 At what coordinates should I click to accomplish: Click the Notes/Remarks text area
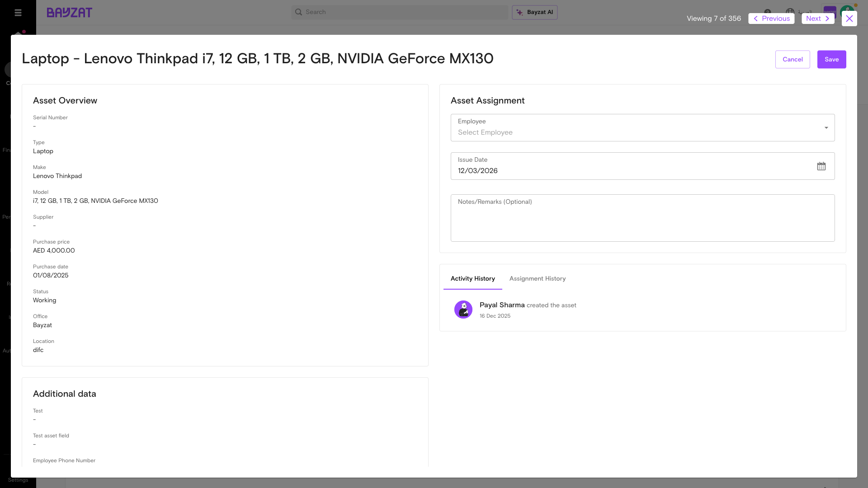(642, 218)
